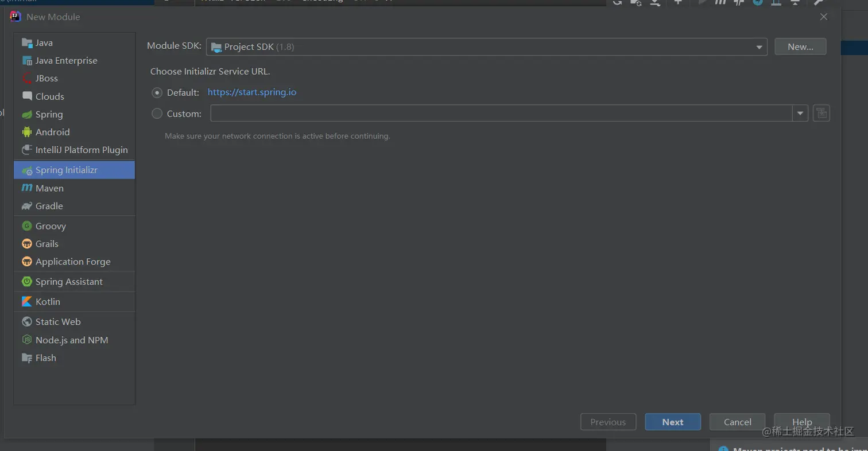
Task: Choose Kotlin module type
Action: coord(74,301)
